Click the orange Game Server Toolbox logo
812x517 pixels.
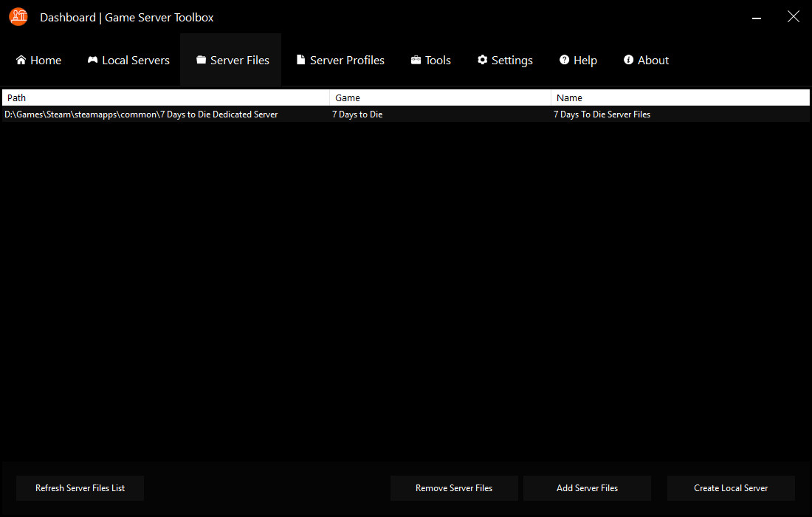(x=18, y=16)
